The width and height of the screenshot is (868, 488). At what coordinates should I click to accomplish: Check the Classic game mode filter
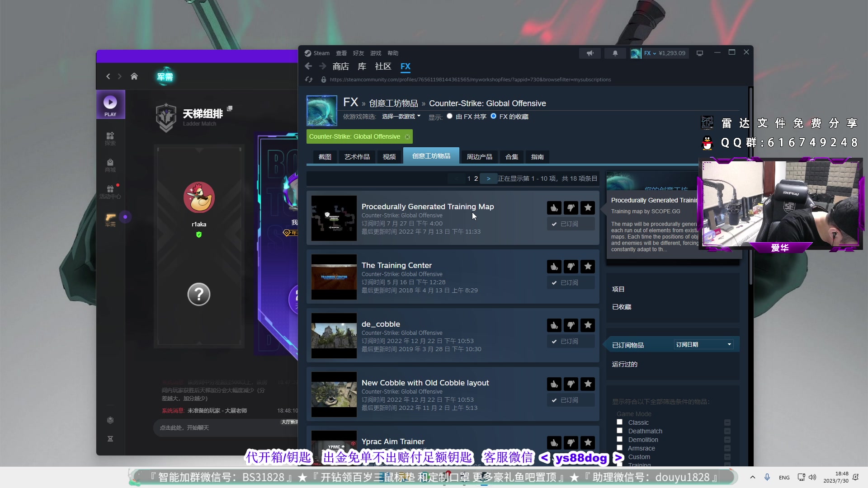620,422
